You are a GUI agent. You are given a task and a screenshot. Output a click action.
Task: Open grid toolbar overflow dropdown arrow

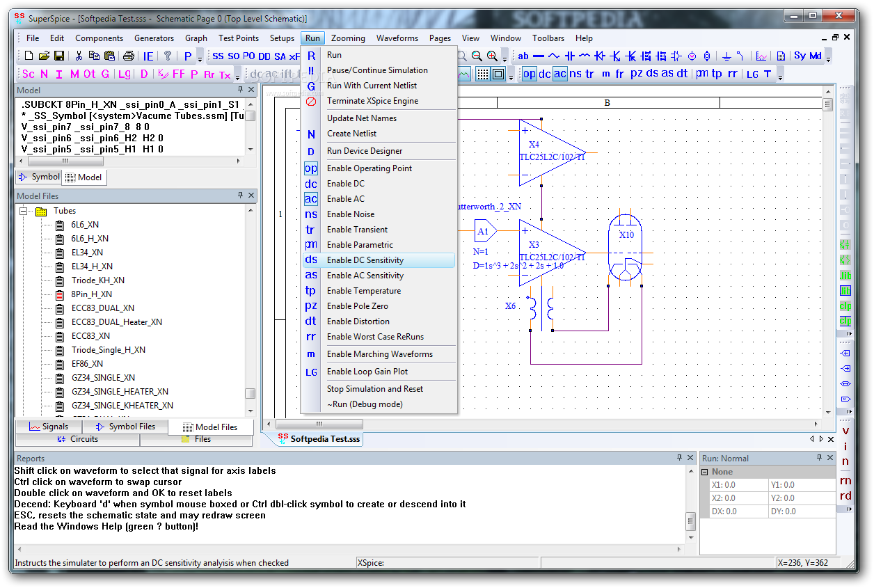tap(511, 75)
